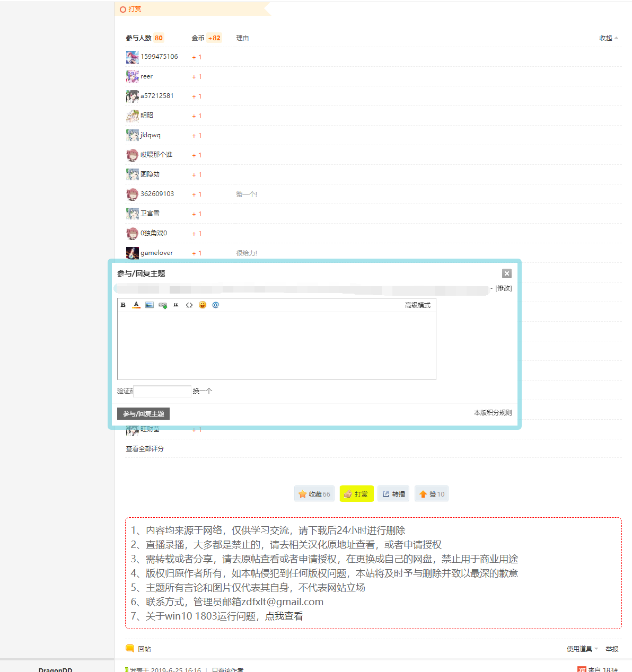This screenshot has height=672, width=632.
Task: Open the 点我查看 link in notice
Action: point(284,616)
